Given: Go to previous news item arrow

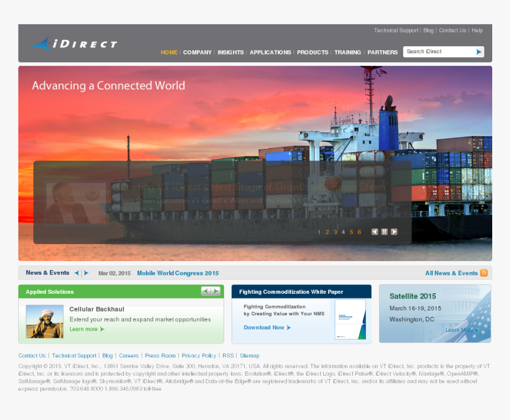Looking at the screenshot, I should tap(76, 273).
